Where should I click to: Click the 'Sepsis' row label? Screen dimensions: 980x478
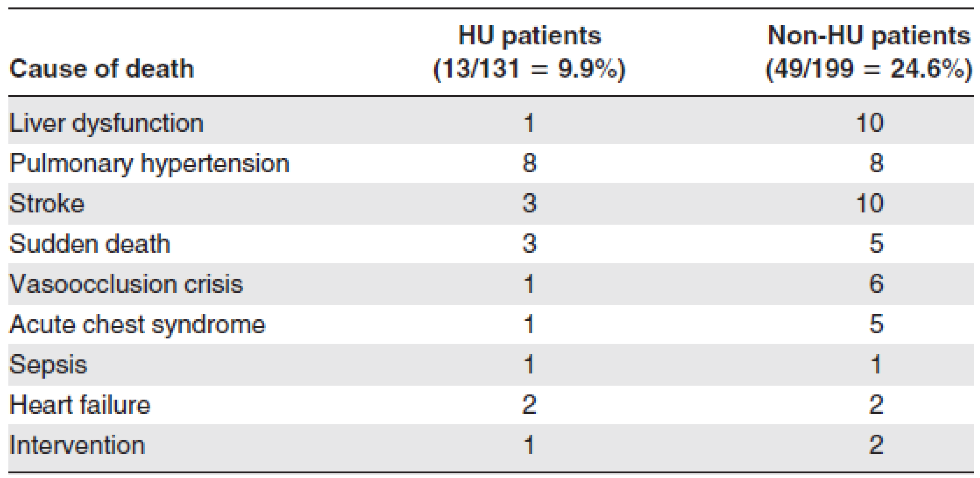coord(48,364)
